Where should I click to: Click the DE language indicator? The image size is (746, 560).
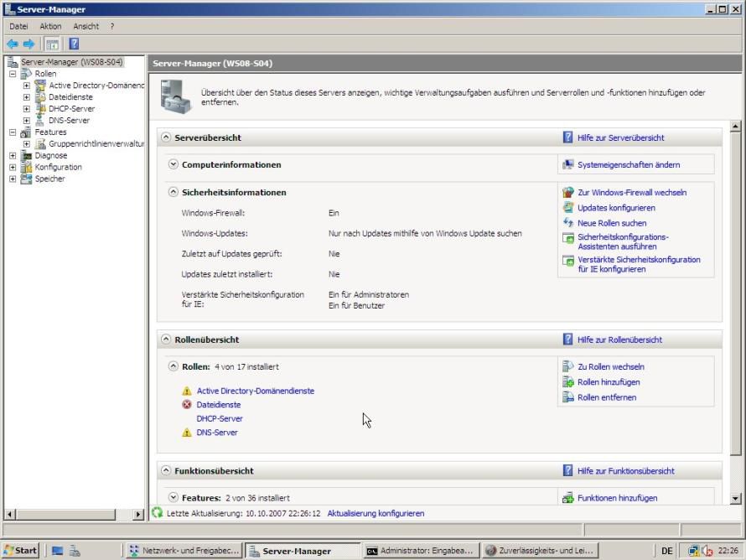click(666, 551)
